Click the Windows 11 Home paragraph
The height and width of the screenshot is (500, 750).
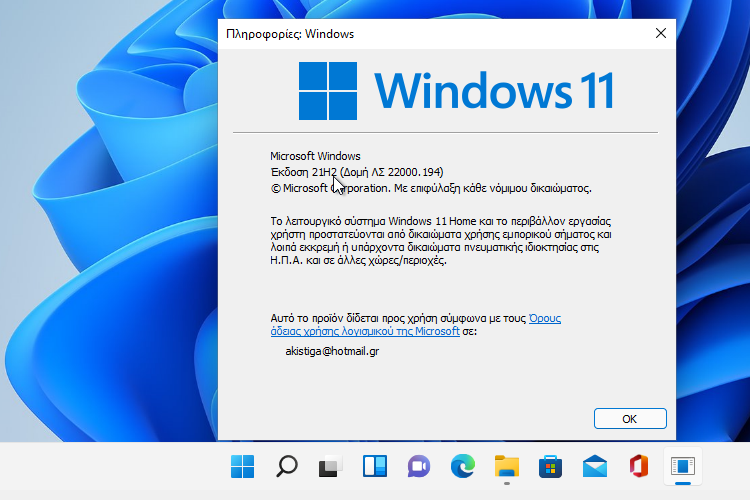tap(441, 241)
